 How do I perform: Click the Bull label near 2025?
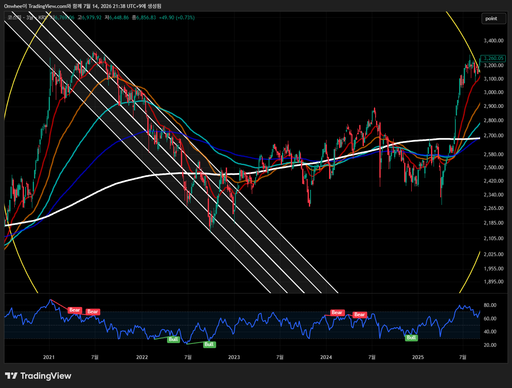(x=411, y=338)
